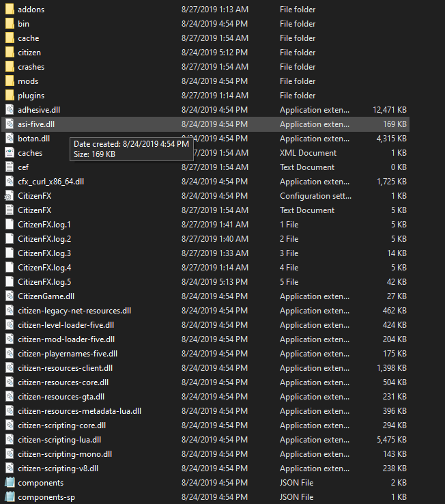Click the plugins folder icon
The width and height of the screenshot is (445, 504).
(10, 96)
